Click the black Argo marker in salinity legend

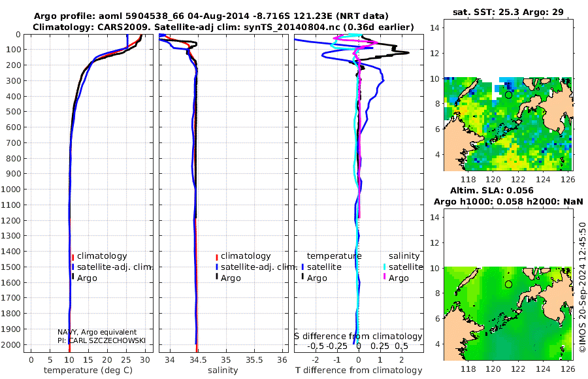click(217, 277)
